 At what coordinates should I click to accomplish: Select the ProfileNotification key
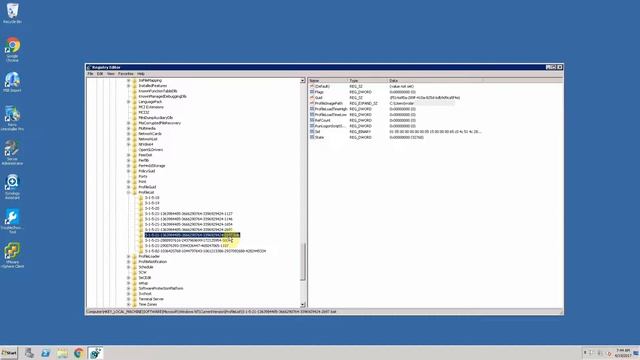[x=152, y=262]
